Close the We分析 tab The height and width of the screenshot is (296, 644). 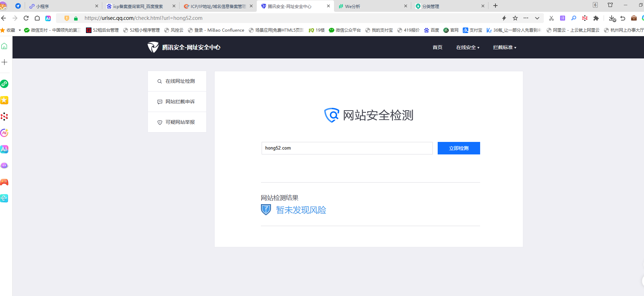pyautogui.click(x=405, y=6)
